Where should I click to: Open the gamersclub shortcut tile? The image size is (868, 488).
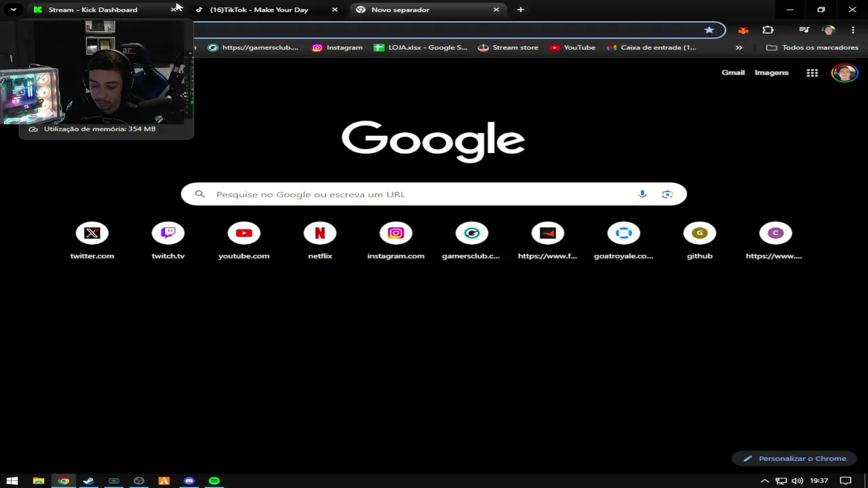point(472,241)
